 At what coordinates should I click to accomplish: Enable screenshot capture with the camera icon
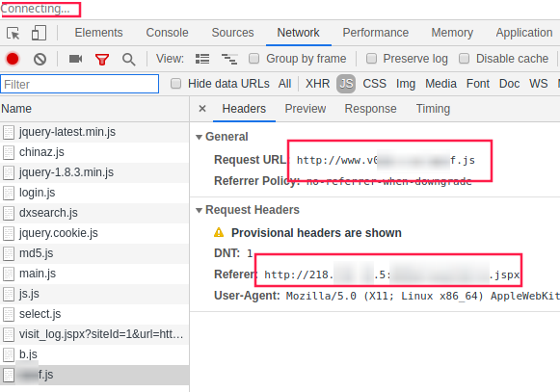tap(75, 59)
